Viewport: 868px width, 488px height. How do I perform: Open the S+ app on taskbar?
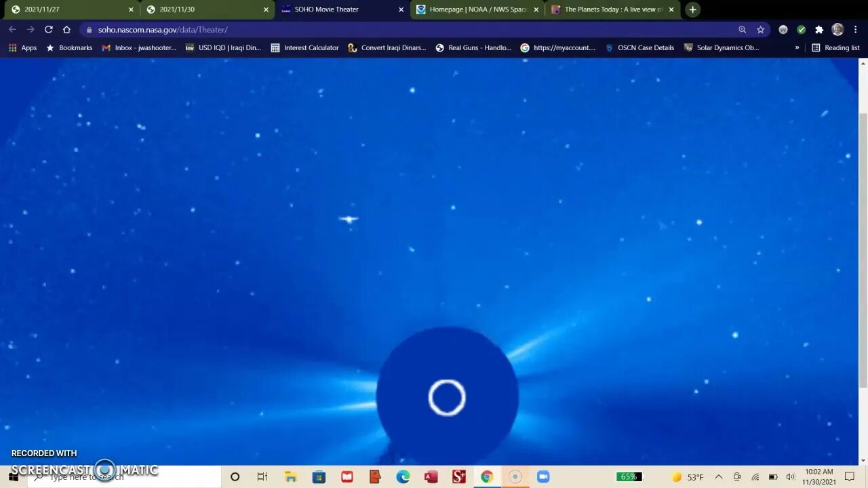click(459, 477)
